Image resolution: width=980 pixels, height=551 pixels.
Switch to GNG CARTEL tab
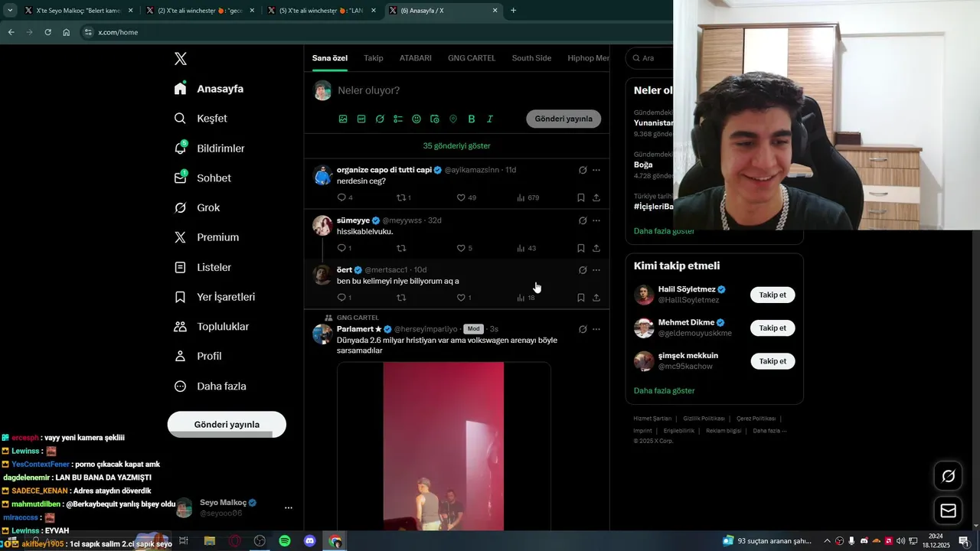(x=472, y=58)
